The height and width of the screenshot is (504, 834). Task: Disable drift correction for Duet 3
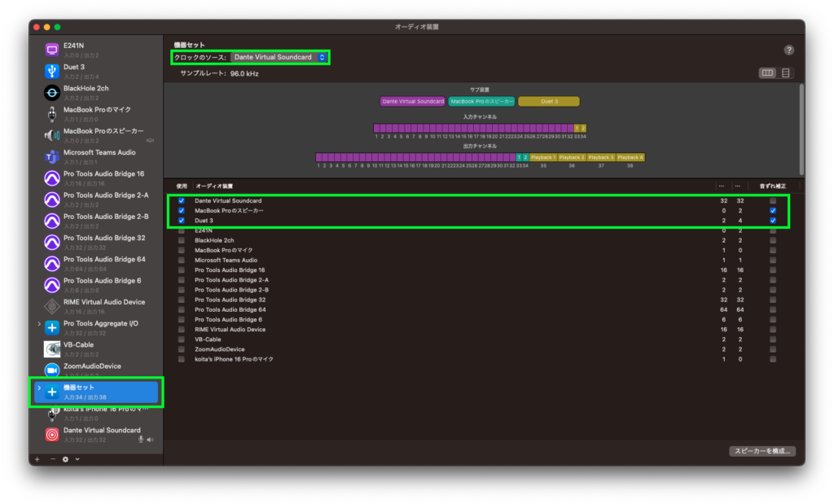click(x=773, y=221)
